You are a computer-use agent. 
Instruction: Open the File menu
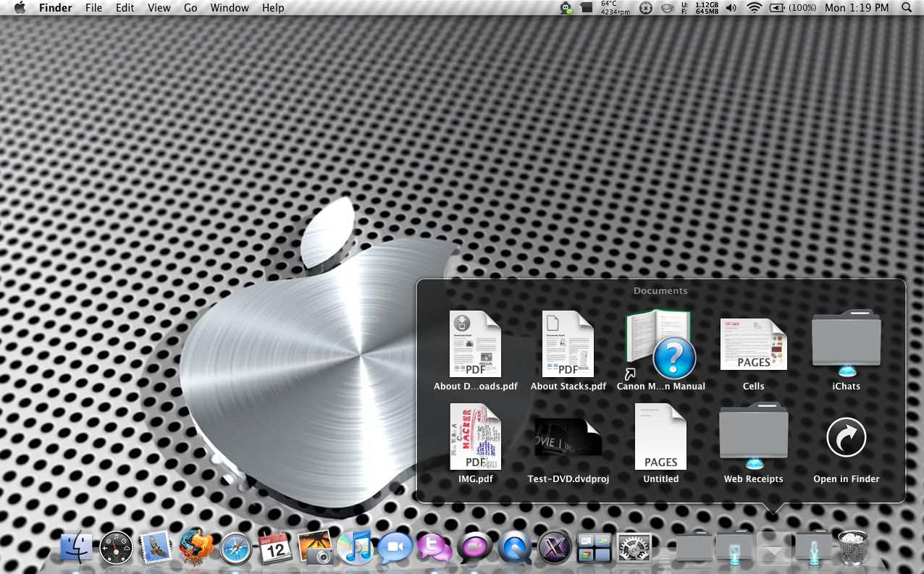pos(93,8)
